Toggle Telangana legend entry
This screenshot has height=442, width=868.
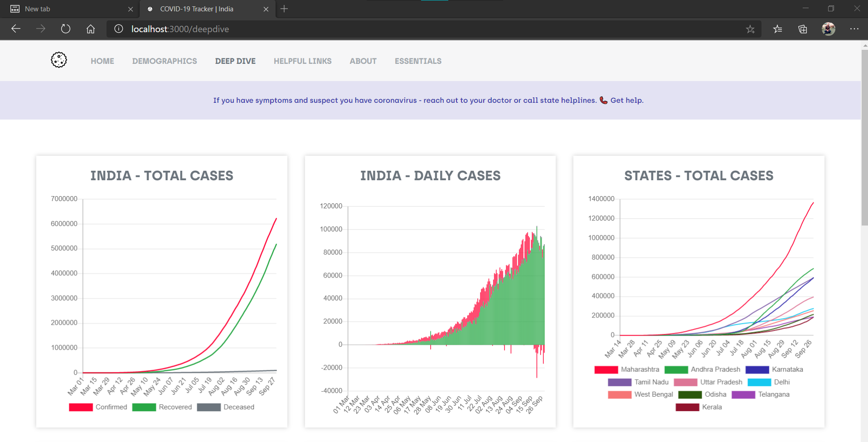coord(761,394)
